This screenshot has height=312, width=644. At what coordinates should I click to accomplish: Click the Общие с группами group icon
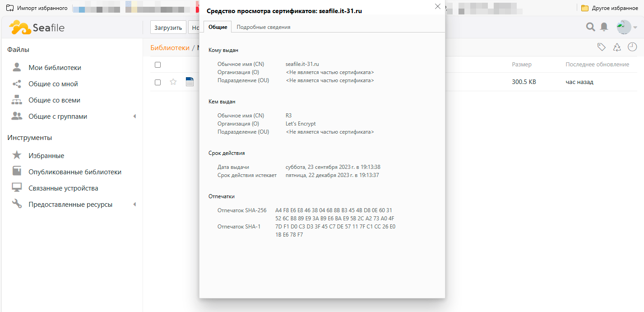(17, 116)
